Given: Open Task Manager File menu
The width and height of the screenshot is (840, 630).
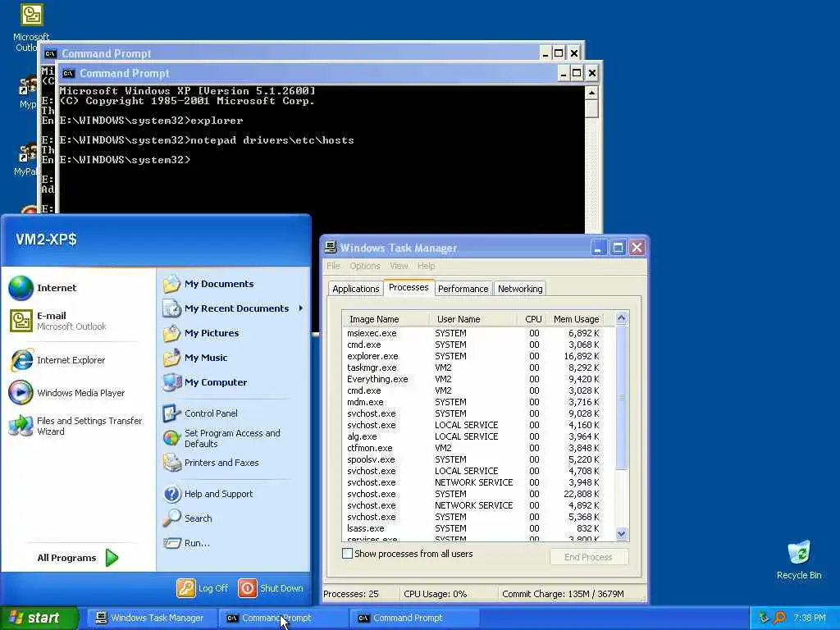Looking at the screenshot, I should pyautogui.click(x=333, y=266).
